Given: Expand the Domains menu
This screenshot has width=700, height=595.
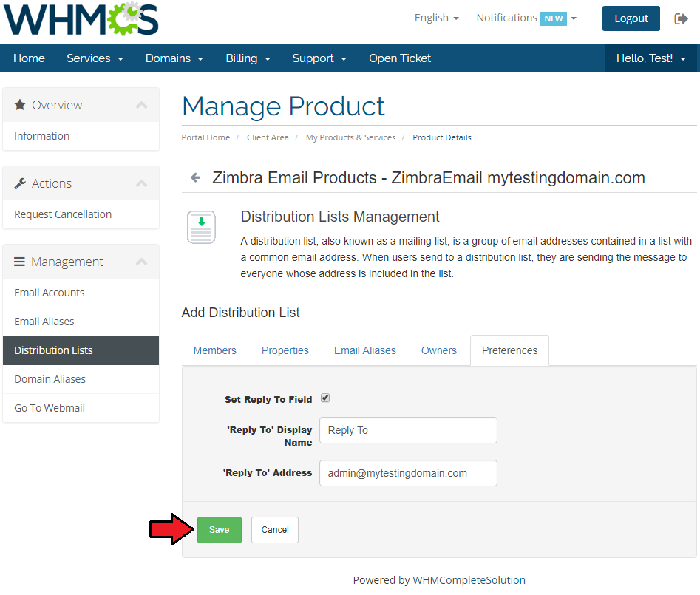Looking at the screenshot, I should pyautogui.click(x=174, y=58).
